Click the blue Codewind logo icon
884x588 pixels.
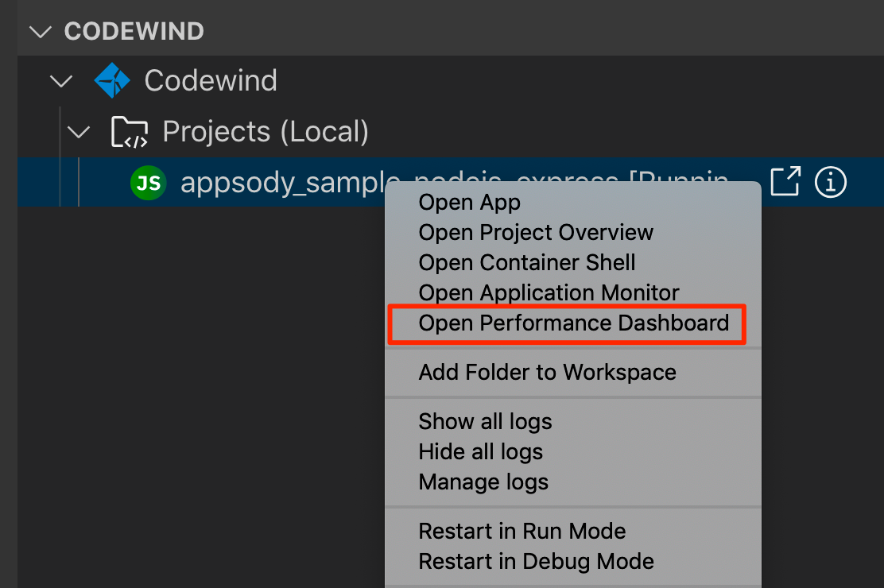click(x=111, y=80)
